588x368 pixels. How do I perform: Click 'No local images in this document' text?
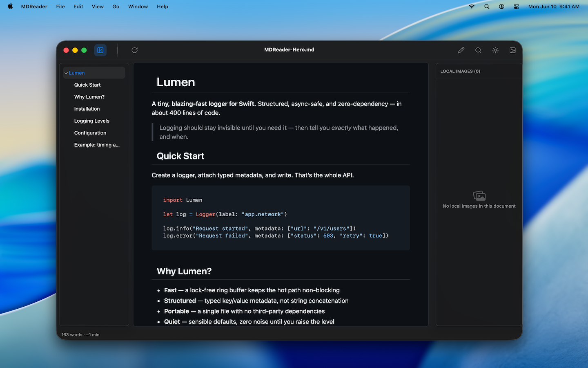pyautogui.click(x=479, y=206)
